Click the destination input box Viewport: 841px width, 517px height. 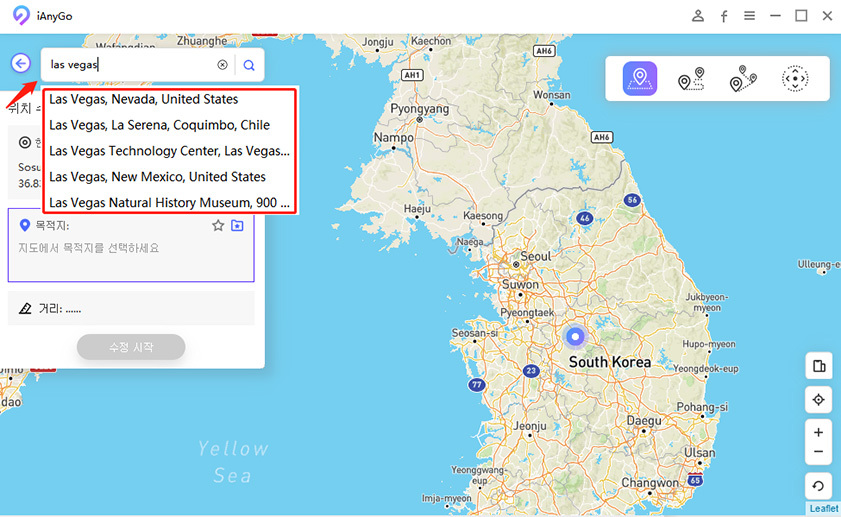point(131,245)
